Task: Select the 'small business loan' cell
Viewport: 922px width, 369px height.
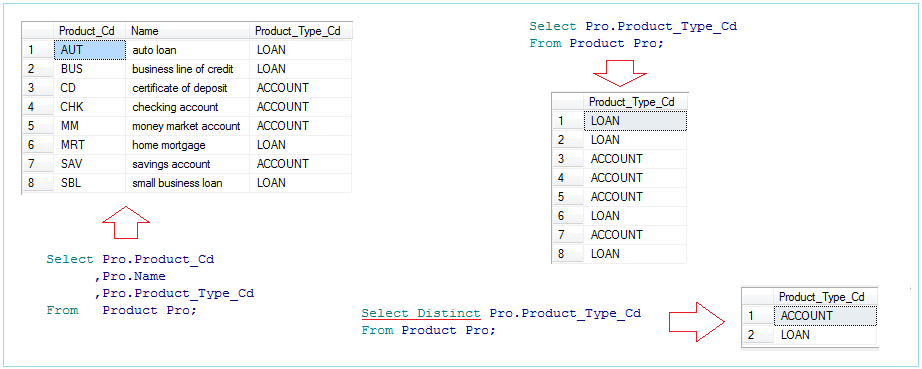Action: click(x=188, y=183)
